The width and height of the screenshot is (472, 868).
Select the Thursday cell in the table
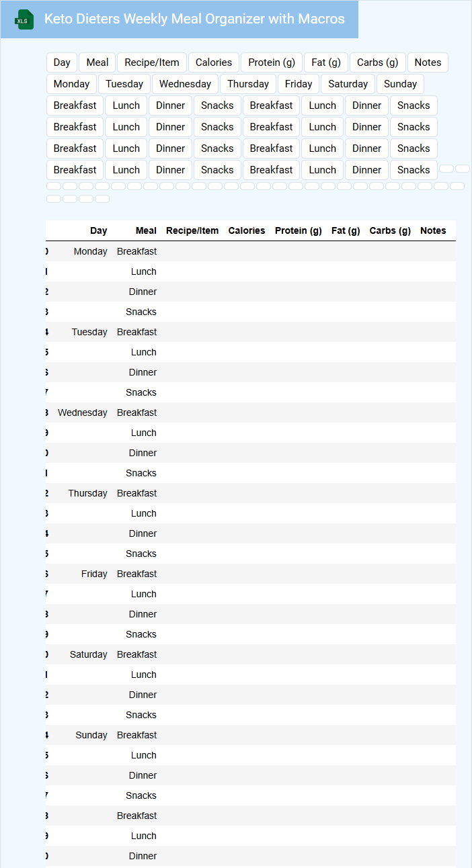pos(87,493)
